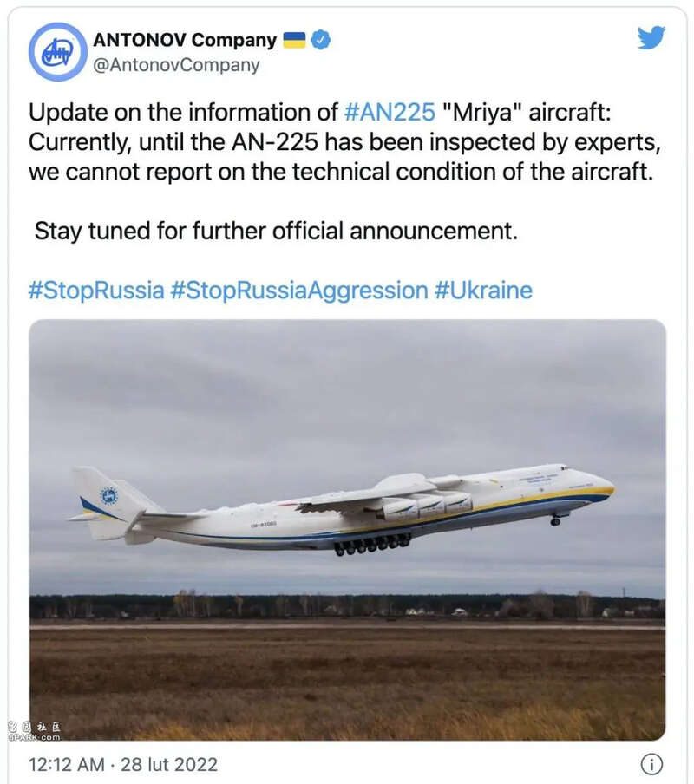Image resolution: width=694 pixels, height=784 pixels.
Task: Follow the #StopRussia hashtag link
Action: pyautogui.click(x=96, y=290)
